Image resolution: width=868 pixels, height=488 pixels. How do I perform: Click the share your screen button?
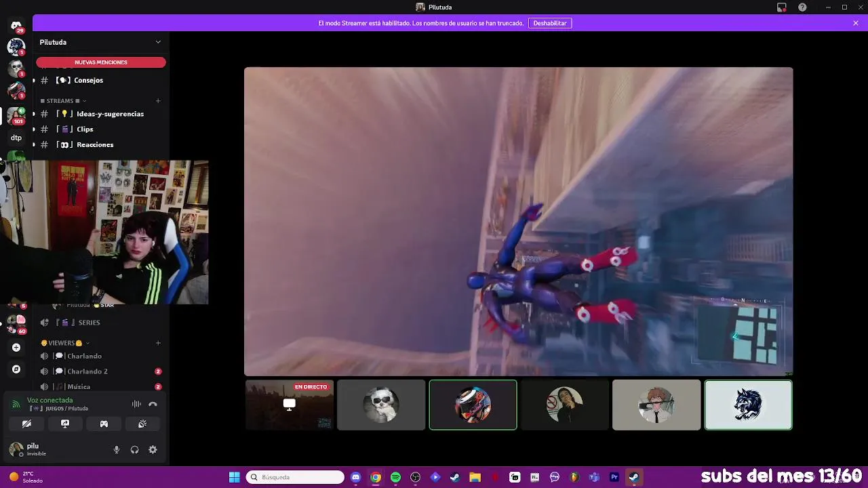tap(65, 424)
